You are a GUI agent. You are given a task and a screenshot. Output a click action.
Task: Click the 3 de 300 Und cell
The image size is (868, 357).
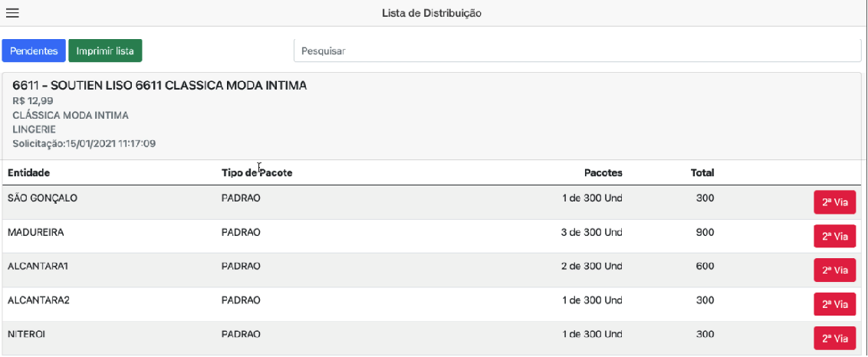[x=592, y=232]
